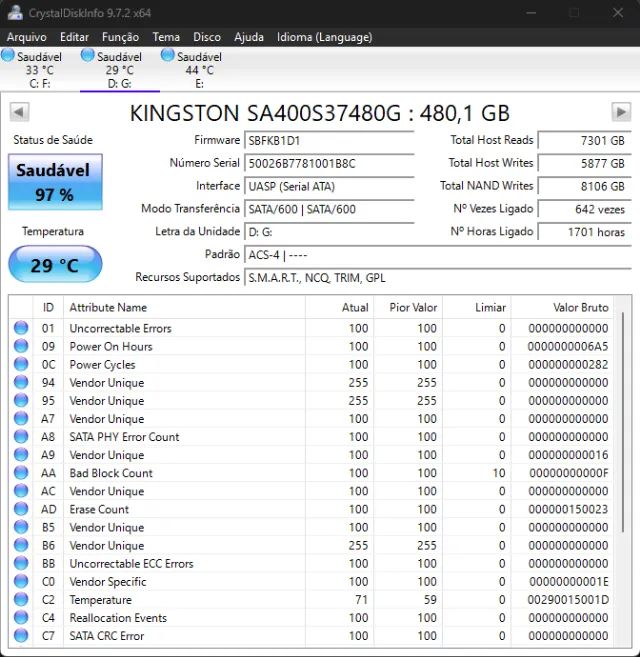
Task: Click the status orb of Power On Hours row
Action: [x=21, y=346]
